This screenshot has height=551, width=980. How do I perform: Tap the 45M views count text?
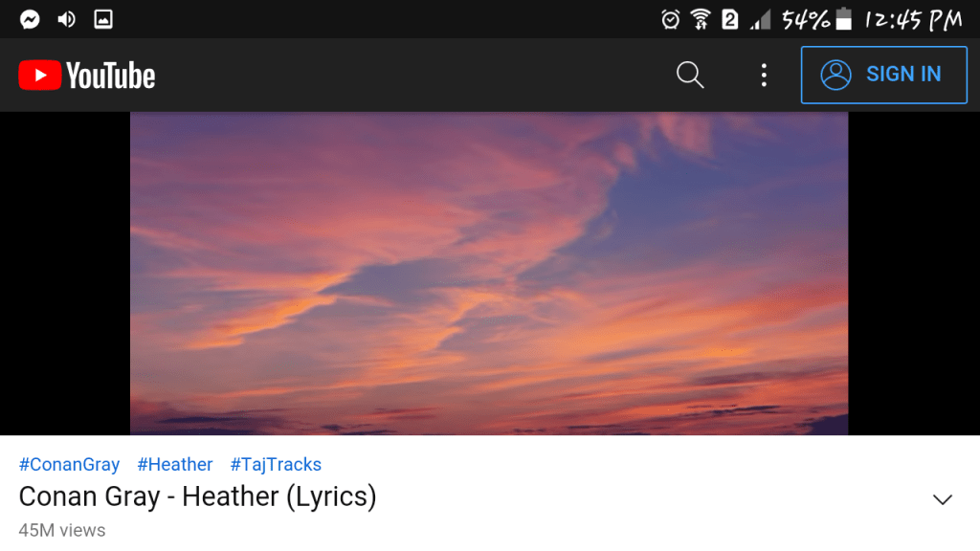coord(62,530)
